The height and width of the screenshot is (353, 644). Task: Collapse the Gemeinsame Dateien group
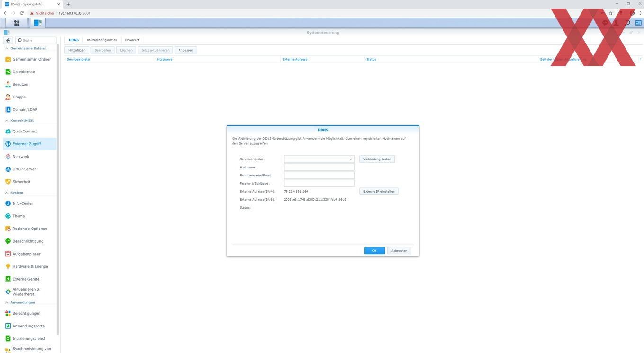[x=7, y=48]
